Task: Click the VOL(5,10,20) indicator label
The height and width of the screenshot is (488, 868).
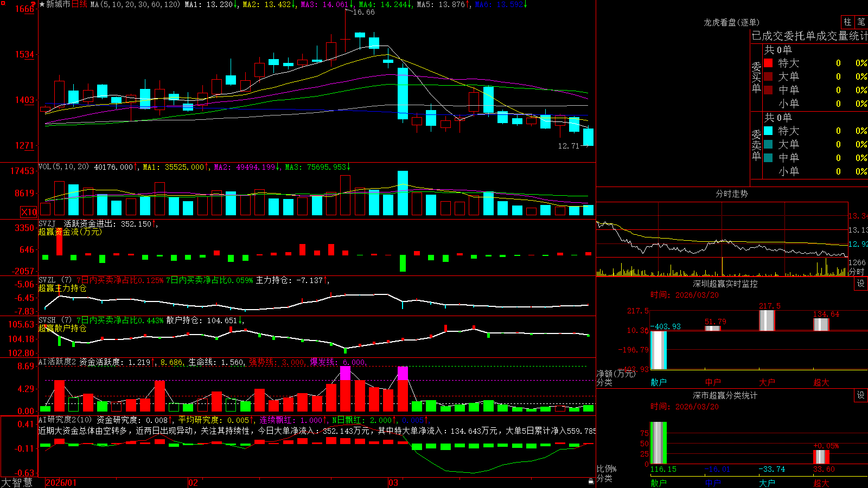Action: (x=63, y=167)
